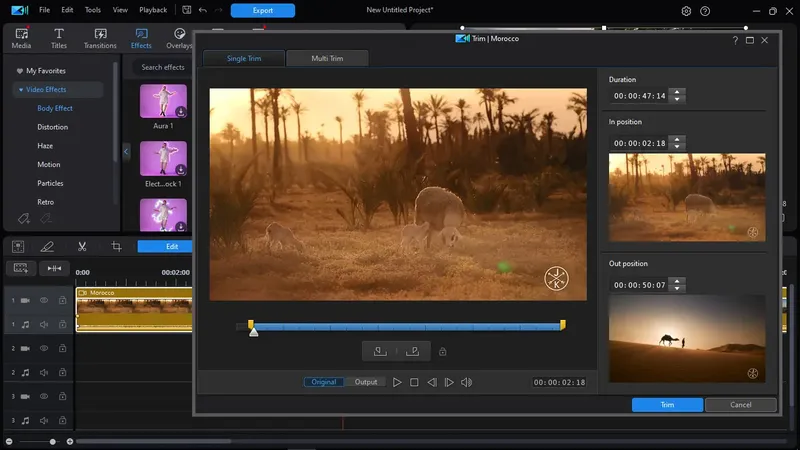This screenshot has width=800, height=450.
Task: Step to the previous frame
Action: (432, 382)
